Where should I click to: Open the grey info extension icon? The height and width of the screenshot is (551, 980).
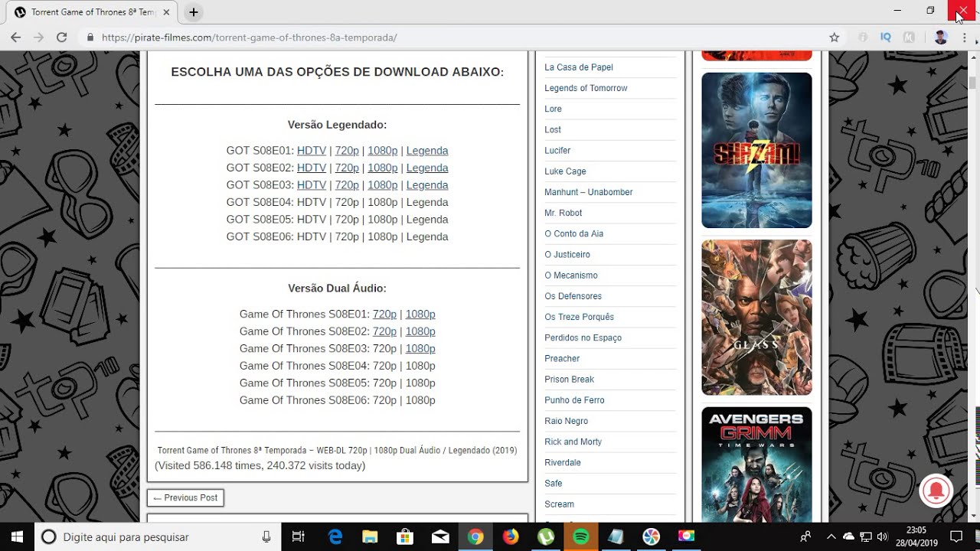[x=864, y=37]
